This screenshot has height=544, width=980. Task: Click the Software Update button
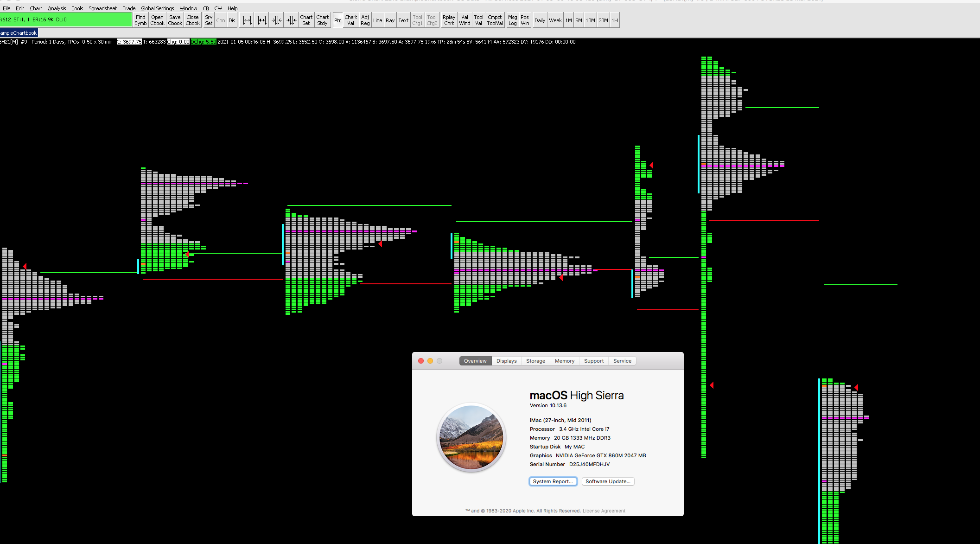click(x=608, y=481)
